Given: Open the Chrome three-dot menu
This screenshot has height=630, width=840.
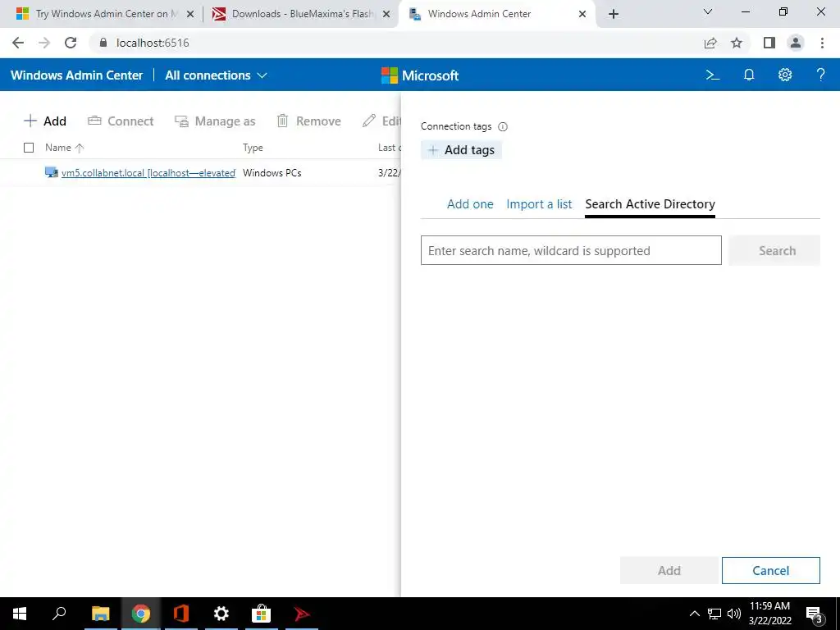Looking at the screenshot, I should (x=822, y=43).
